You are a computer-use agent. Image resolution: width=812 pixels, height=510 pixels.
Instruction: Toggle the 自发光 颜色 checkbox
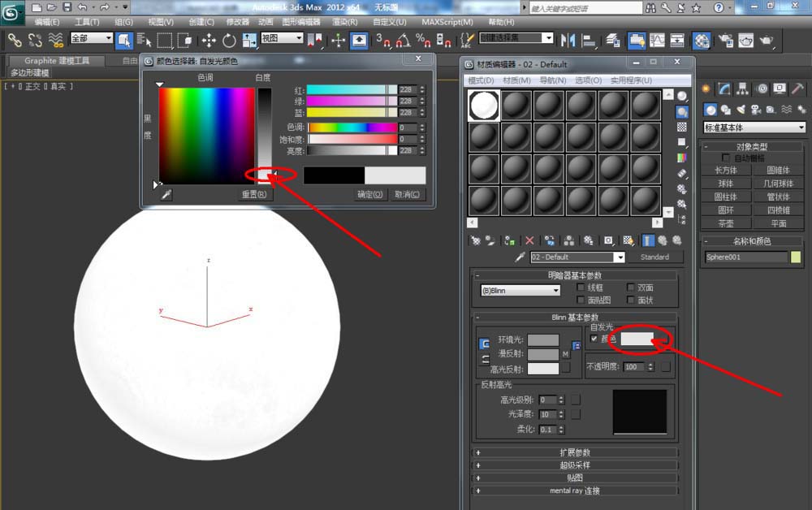594,339
